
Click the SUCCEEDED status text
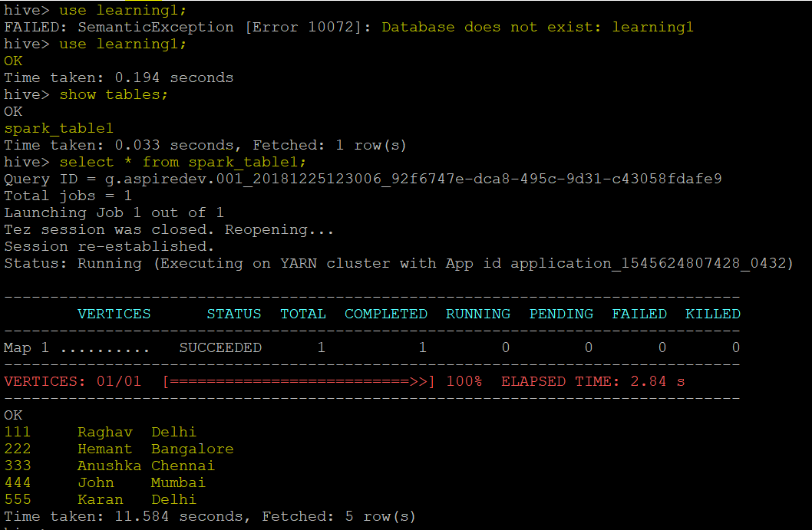click(x=220, y=347)
